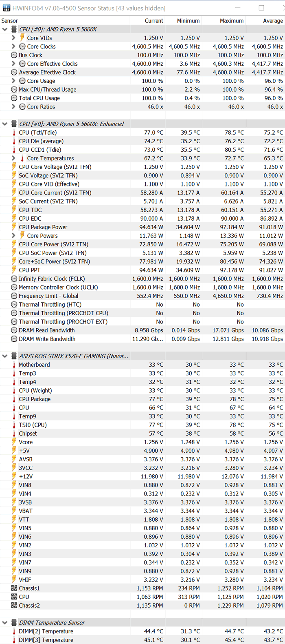Click the lightning bolt icon beside Vcore
285x644 pixels.
pos(14,442)
